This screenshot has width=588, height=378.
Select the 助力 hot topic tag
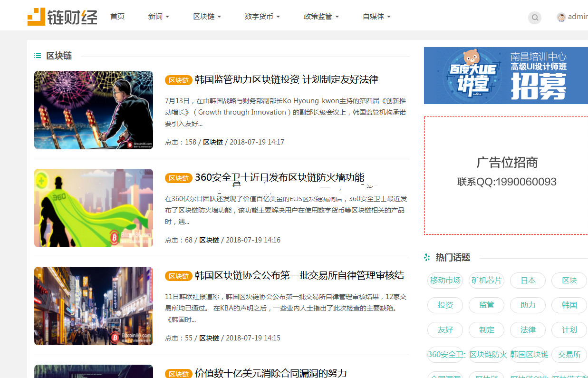click(528, 305)
